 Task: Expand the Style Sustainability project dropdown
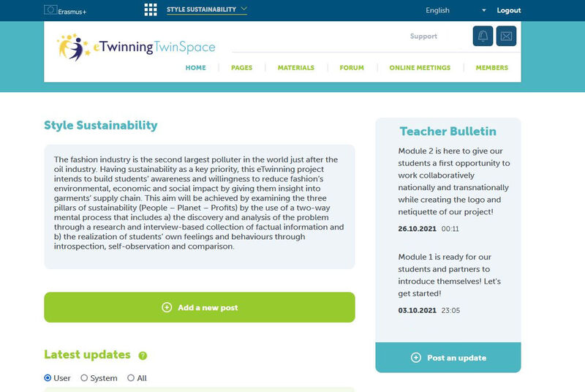tap(207, 10)
